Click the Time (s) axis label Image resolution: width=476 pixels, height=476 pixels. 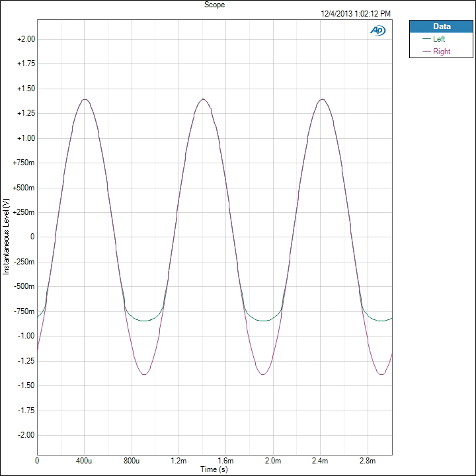point(215,468)
